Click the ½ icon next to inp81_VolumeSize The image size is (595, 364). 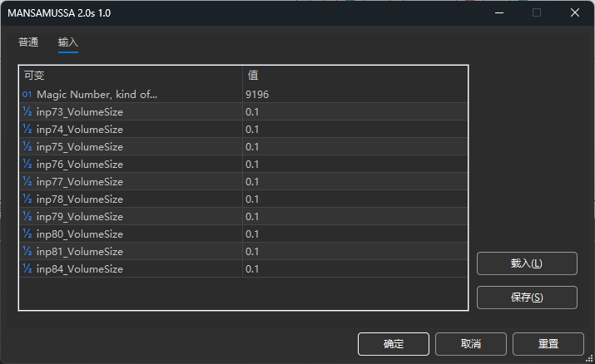click(27, 252)
